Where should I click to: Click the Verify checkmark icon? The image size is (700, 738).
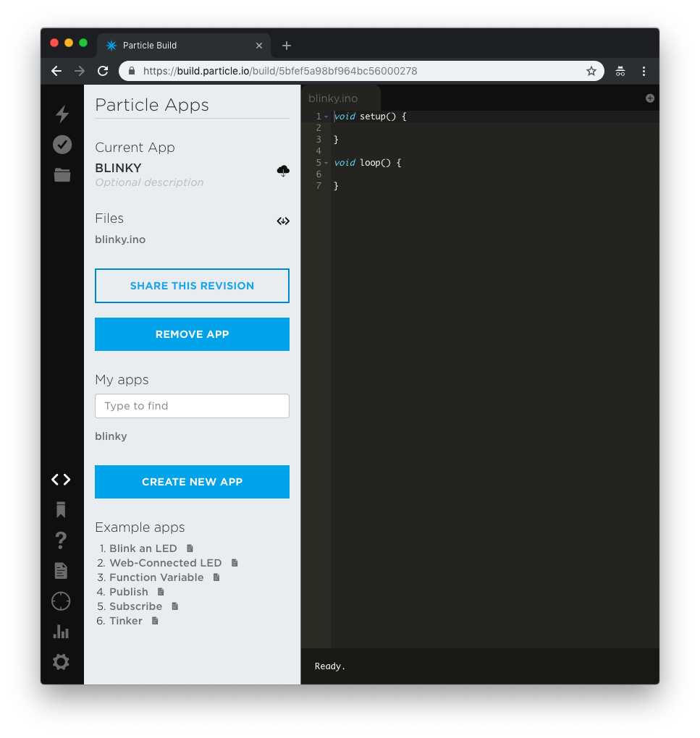point(62,145)
